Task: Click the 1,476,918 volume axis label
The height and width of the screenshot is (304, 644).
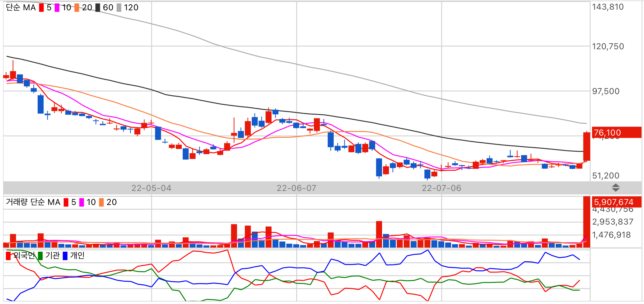Action: 611,235
